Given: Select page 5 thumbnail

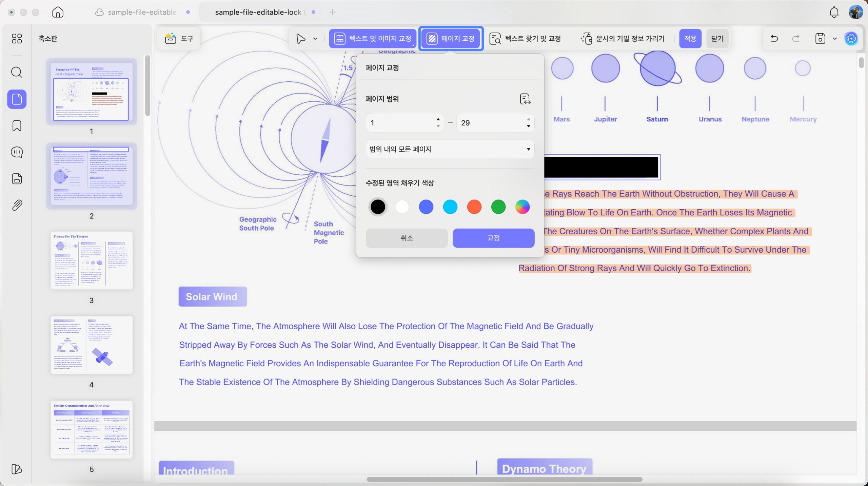Looking at the screenshot, I should tap(92, 429).
